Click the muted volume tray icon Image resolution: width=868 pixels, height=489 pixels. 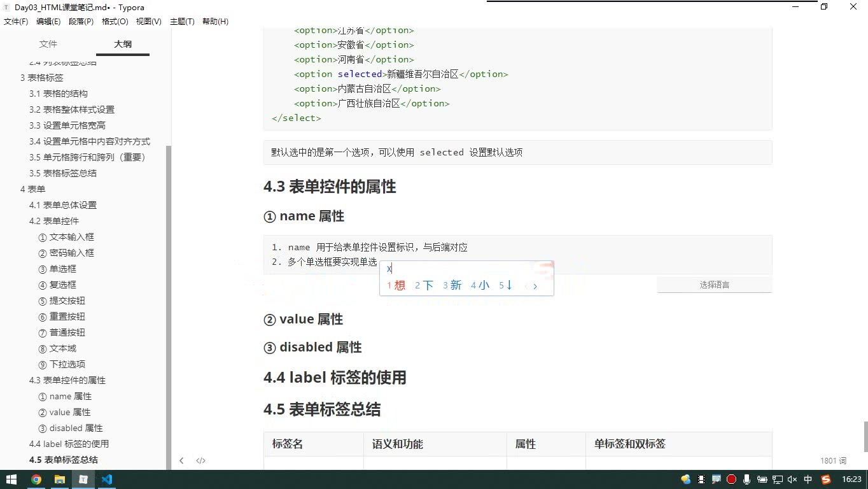(792, 479)
